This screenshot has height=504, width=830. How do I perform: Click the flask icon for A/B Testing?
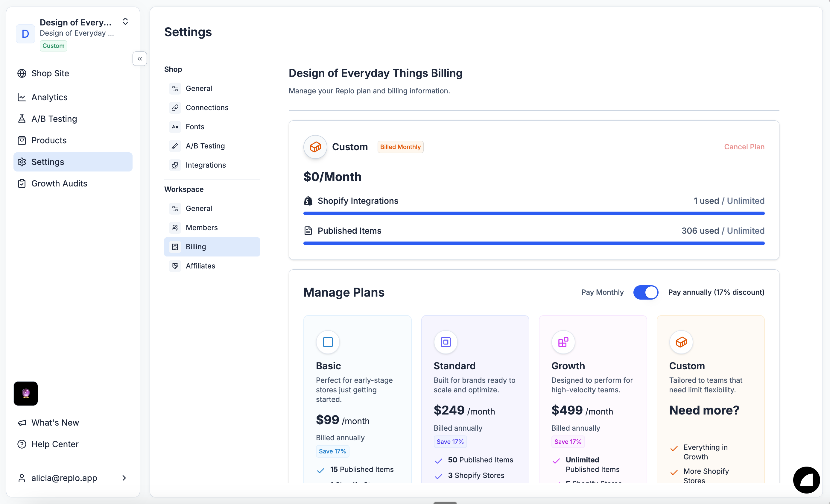tap(22, 119)
